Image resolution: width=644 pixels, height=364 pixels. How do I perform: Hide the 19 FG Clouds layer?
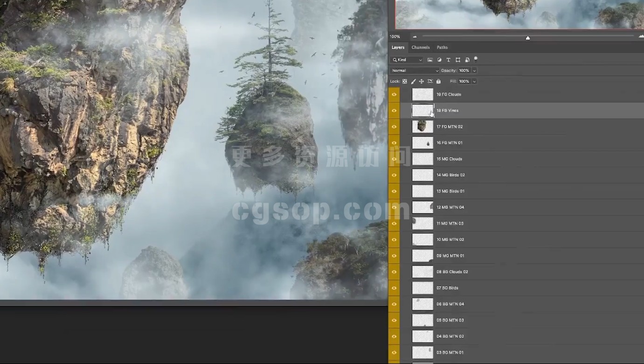[394, 94]
